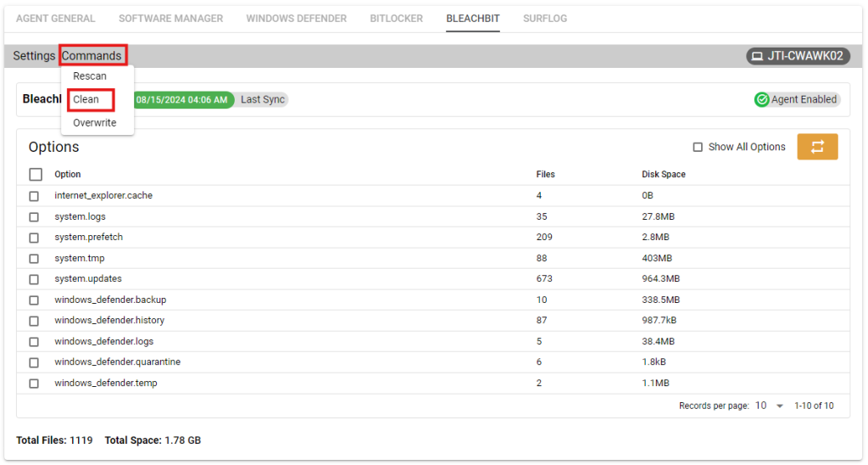Click the Agent Enabled checkmark icon
Image resolution: width=868 pixels, height=465 pixels.
[x=762, y=99]
